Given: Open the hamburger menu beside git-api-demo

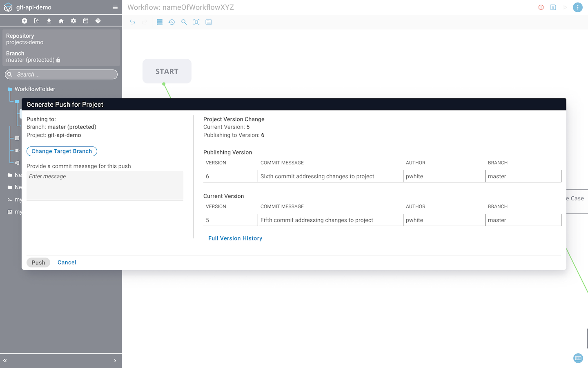Looking at the screenshot, I should (115, 7).
